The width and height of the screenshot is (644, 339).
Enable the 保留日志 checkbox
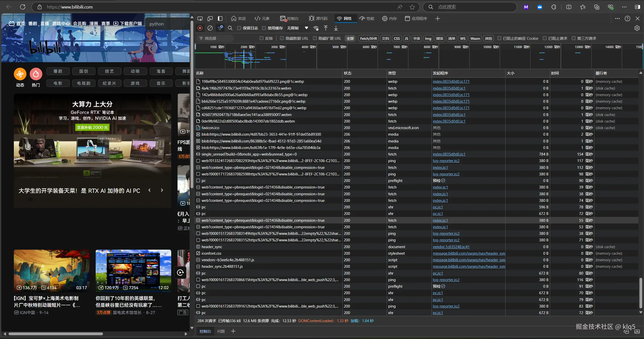(239, 28)
